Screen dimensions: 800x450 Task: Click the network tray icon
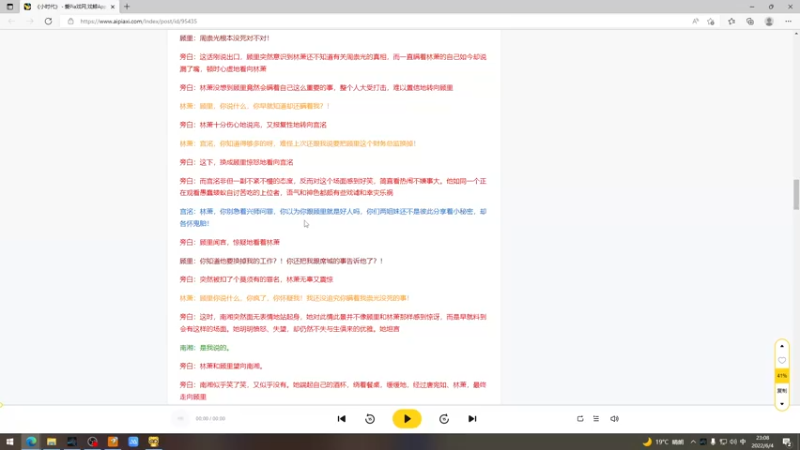click(723, 442)
